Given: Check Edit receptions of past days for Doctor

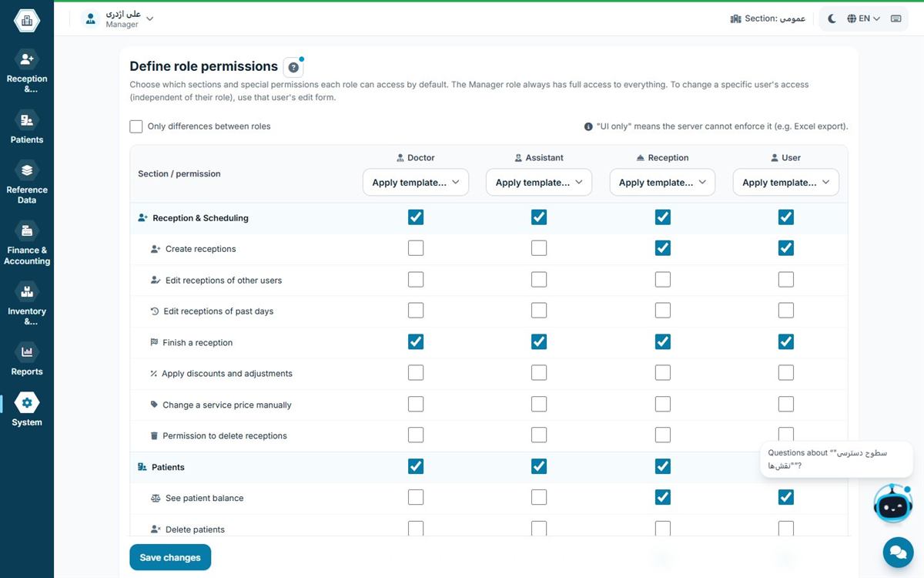Looking at the screenshot, I should tap(416, 311).
